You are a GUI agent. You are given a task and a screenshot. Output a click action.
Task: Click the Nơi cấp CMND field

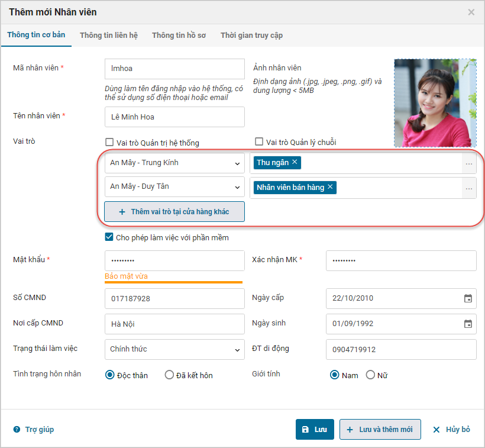[174, 324]
